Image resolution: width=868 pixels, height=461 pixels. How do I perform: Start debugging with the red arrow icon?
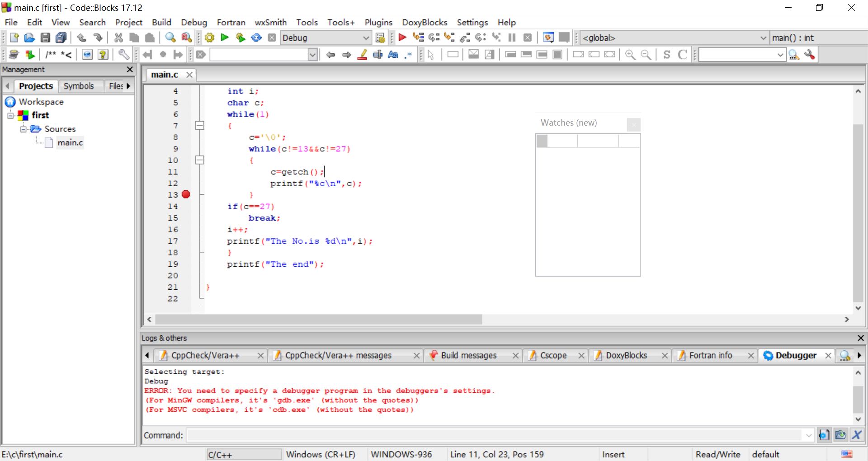(402, 38)
